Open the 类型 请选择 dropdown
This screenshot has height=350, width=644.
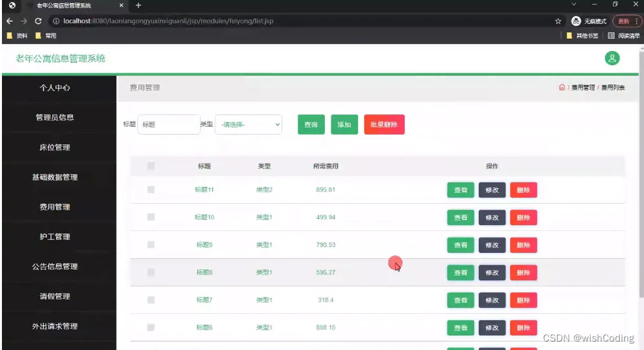click(249, 124)
